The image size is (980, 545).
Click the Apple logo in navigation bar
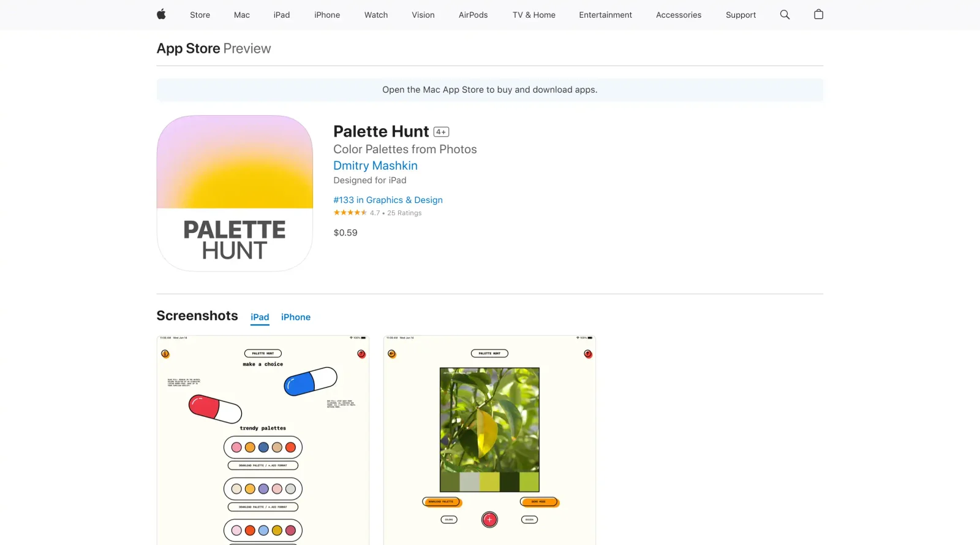[x=161, y=15]
